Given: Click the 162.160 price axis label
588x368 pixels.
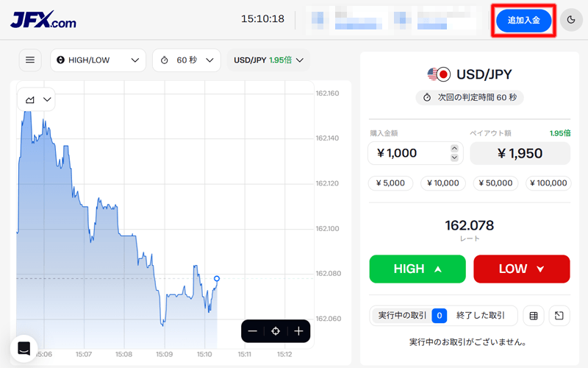Looking at the screenshot, I should pyautogui.click(x=327, y=93).
